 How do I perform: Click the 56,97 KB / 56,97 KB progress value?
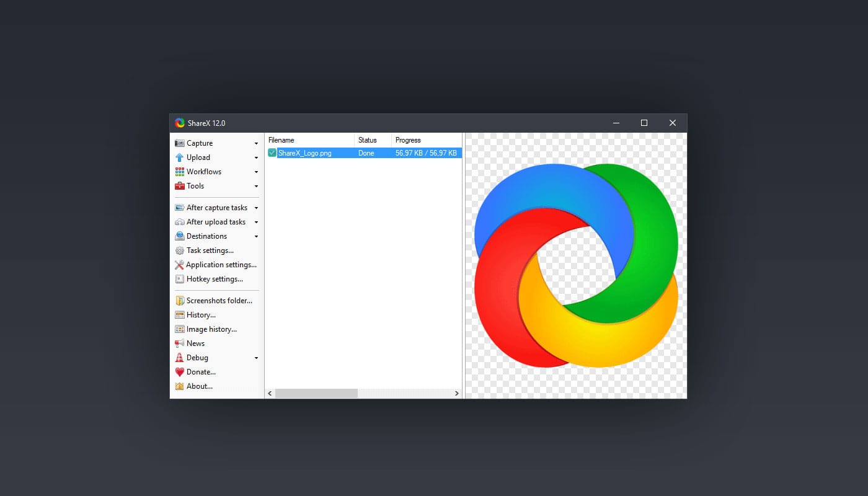427,153
